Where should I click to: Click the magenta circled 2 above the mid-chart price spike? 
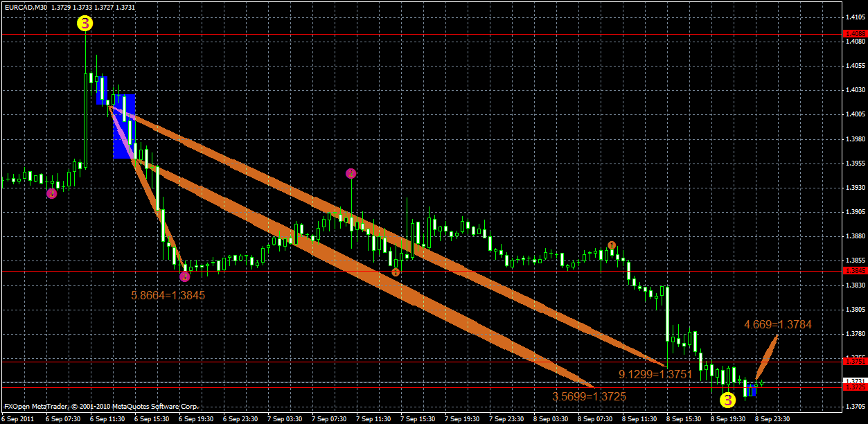pos(351,173)
